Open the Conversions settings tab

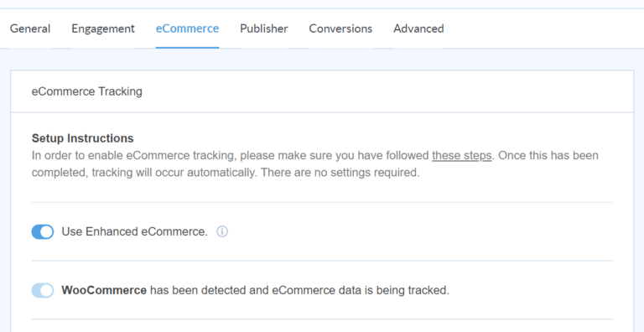340,29
